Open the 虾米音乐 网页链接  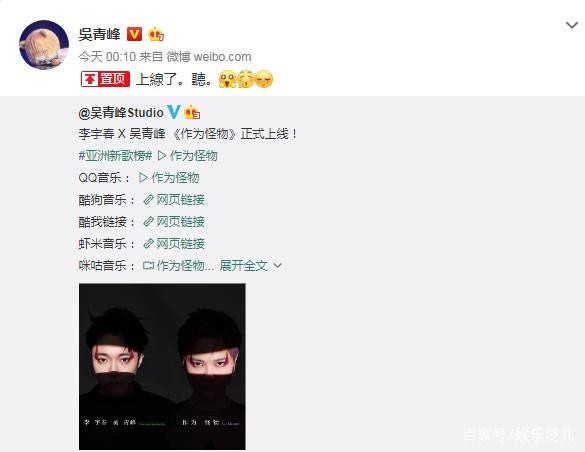click(174, 244)
